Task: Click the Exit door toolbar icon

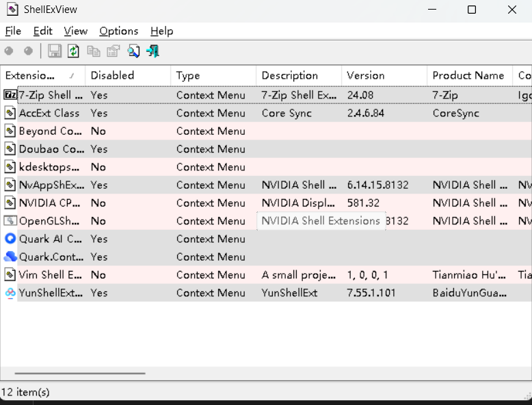Action: coord(152,51)
